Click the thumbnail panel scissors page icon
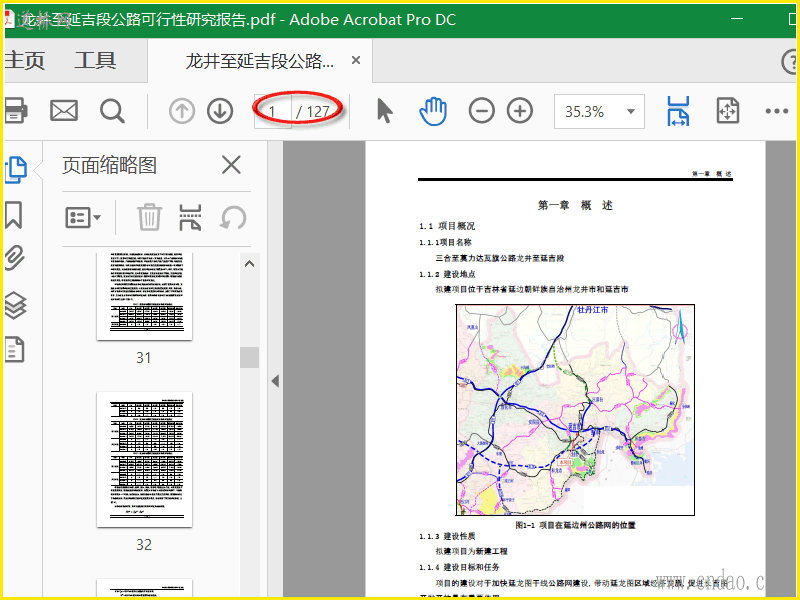The width and height of the screenshot is (800, 600). (x=190, y=218)
